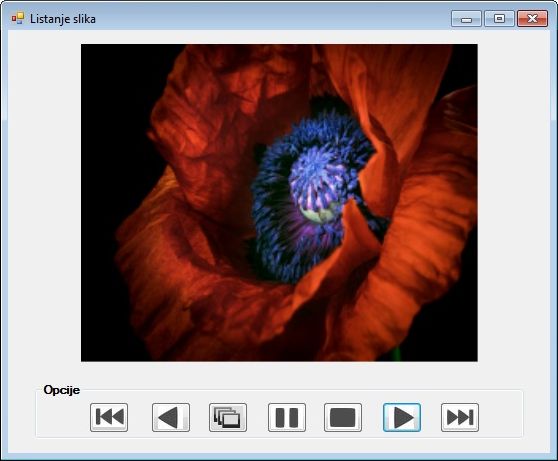Go to the previous image
This screenshot has height=461, width=558.
click(171, 417)
